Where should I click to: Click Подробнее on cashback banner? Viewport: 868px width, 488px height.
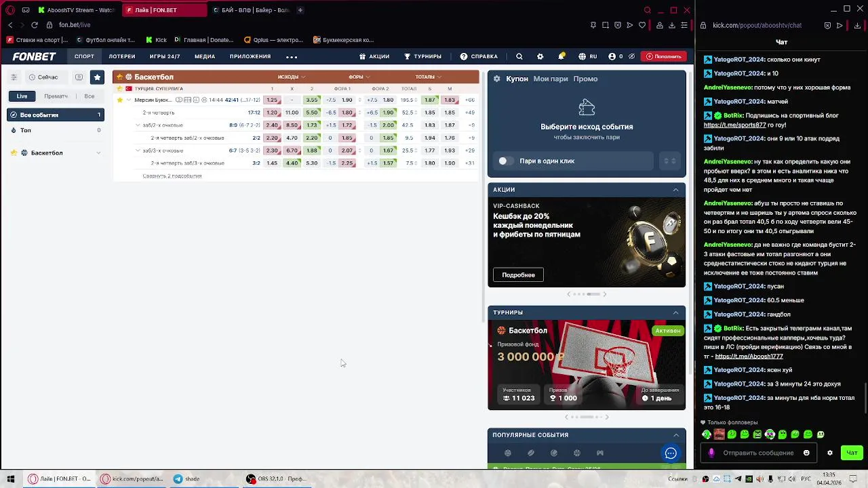tap(519, 274)
